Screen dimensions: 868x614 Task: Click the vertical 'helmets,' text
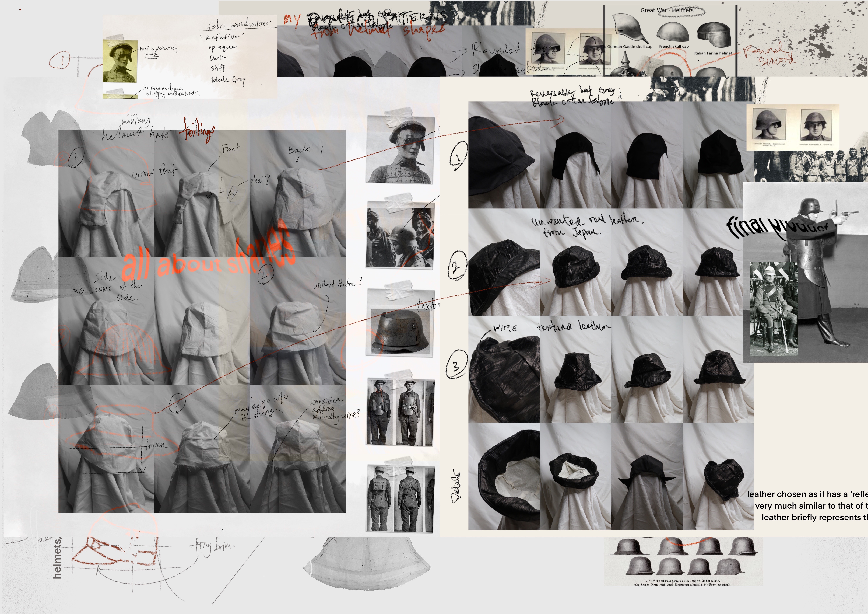coord(57,558)
